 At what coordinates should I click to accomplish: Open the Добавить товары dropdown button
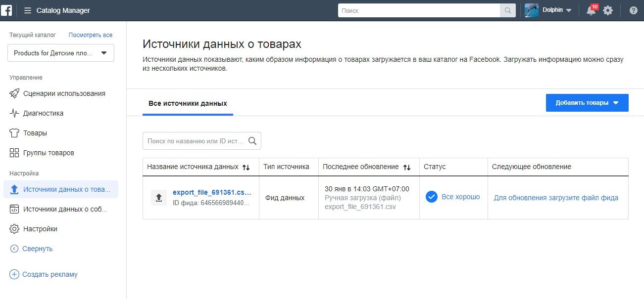587,103
